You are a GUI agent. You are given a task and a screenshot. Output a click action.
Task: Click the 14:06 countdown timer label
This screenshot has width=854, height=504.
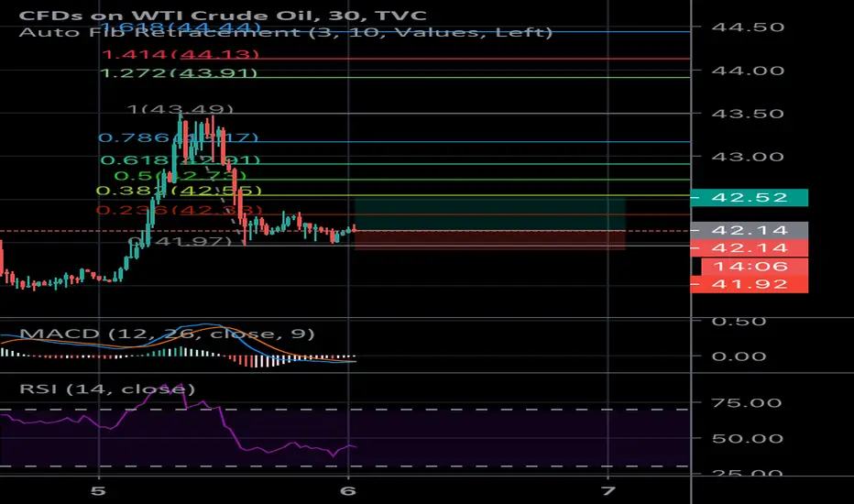[x=754, y=267]
